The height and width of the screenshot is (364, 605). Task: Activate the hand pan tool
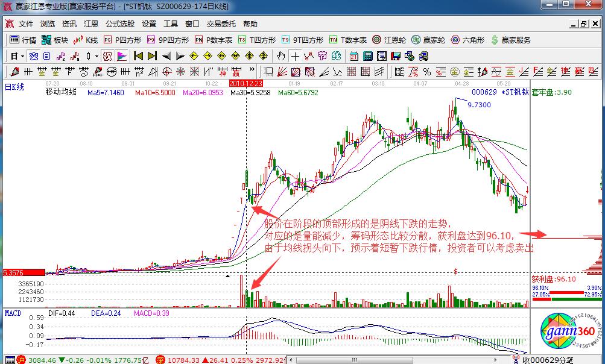tap(280, 57)
